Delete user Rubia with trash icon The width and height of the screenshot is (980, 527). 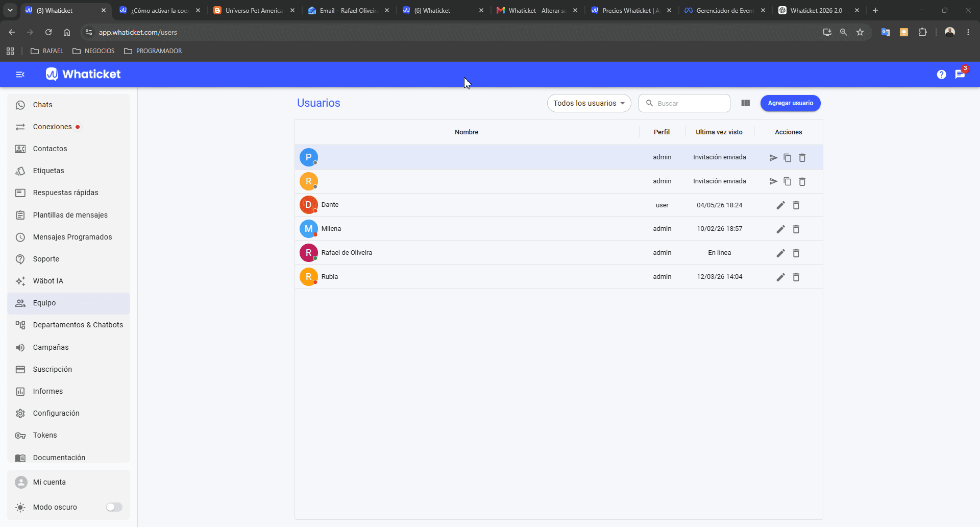click(796, 277)
